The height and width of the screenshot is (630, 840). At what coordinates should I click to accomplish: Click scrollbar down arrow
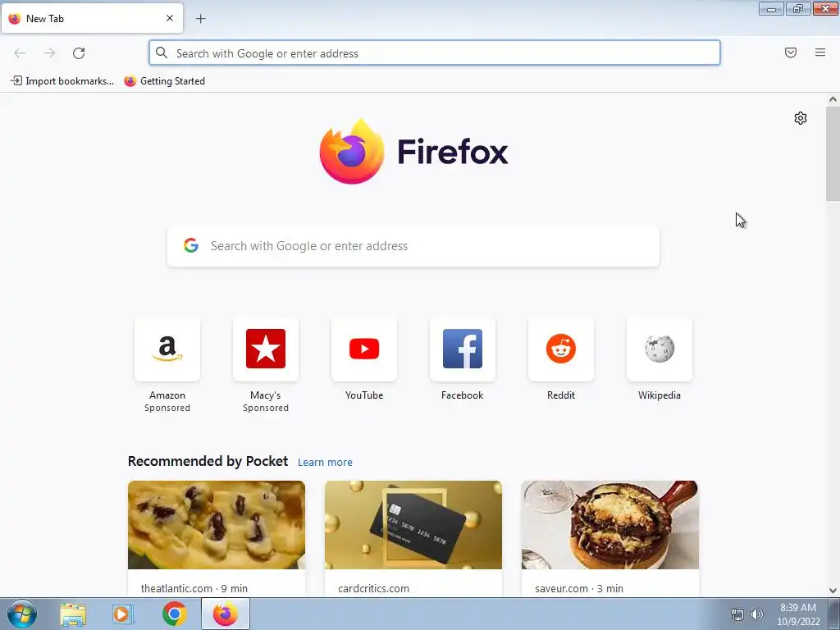pos(833,591)
